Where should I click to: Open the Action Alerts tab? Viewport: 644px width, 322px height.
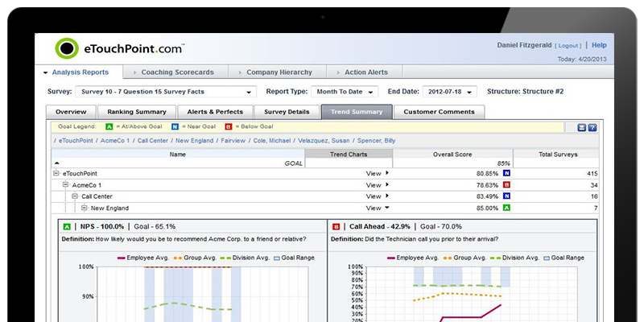(365, 72)
